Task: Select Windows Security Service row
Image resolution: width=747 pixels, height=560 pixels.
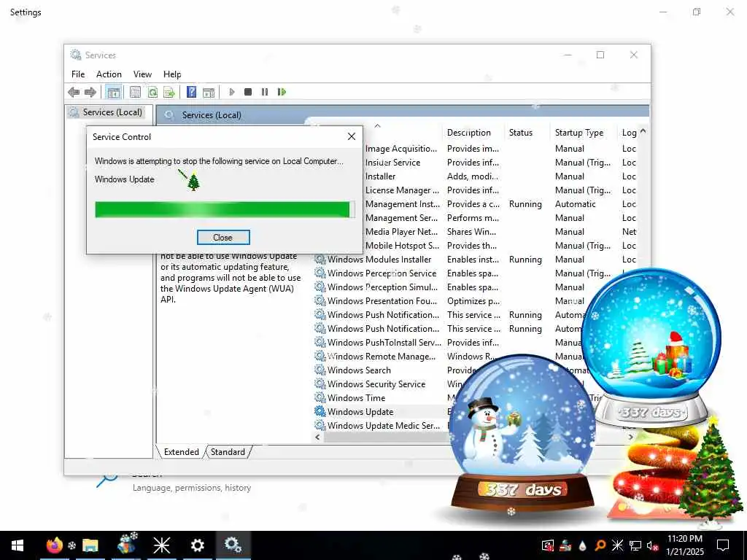Action: 376,384
